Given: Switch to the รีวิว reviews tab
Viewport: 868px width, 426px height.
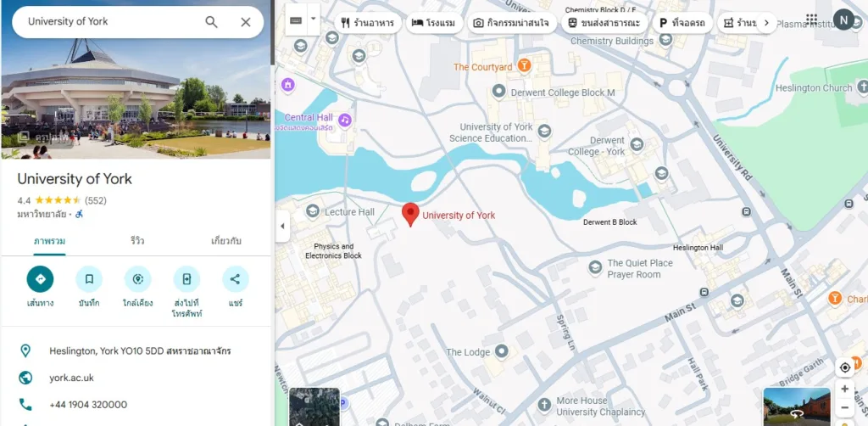Looking at the screenshot, I should [x=137, y=241].
